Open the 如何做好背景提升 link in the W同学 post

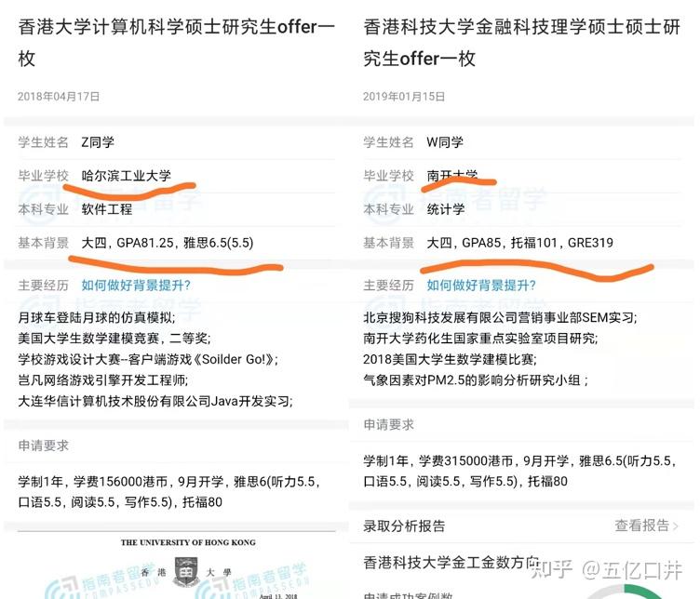[481, 285]
